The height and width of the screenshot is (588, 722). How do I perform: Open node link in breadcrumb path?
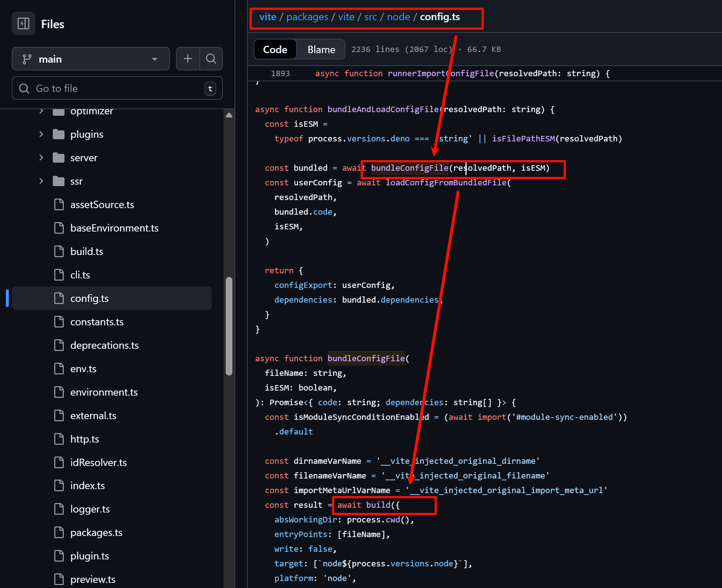(398, 17)
